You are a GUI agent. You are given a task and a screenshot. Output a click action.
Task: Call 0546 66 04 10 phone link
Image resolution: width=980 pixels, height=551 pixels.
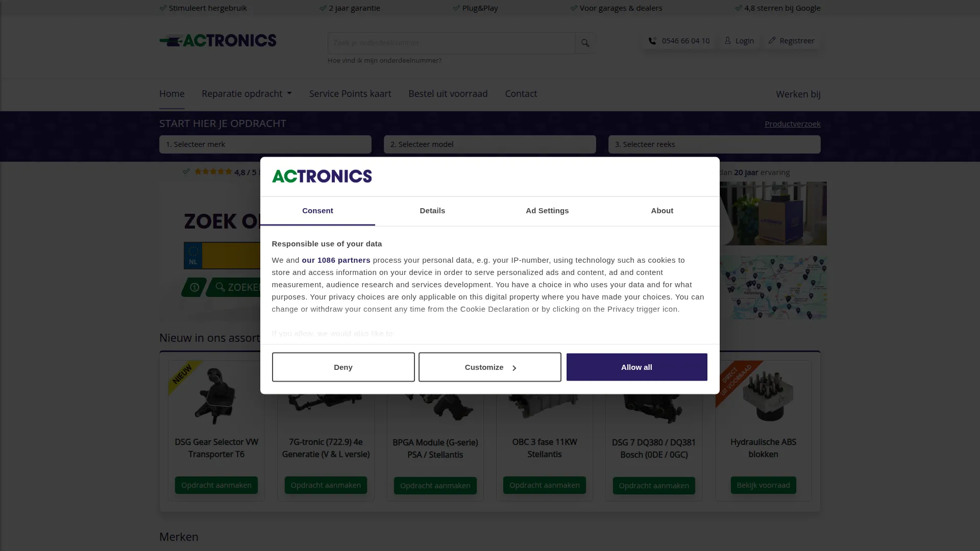[x=679, y=41]
